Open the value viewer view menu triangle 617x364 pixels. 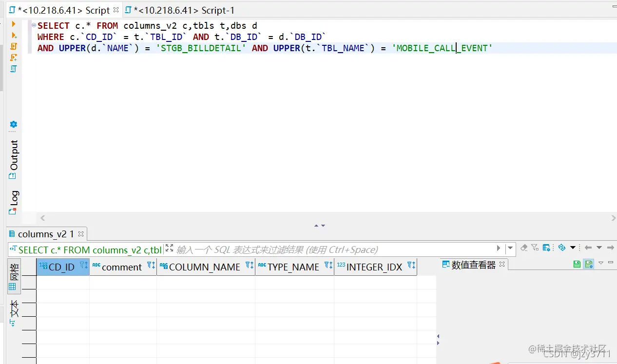pyautogui.click(x=601, y=263)
